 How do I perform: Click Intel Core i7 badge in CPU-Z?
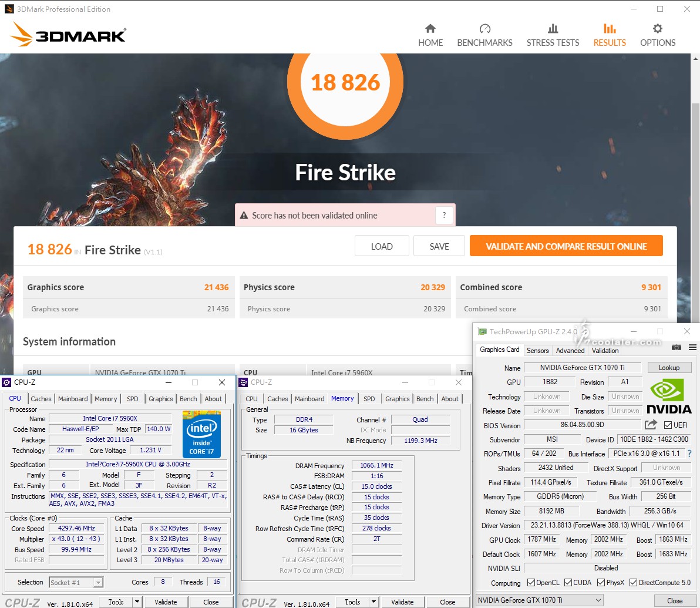tap(201, 434)
